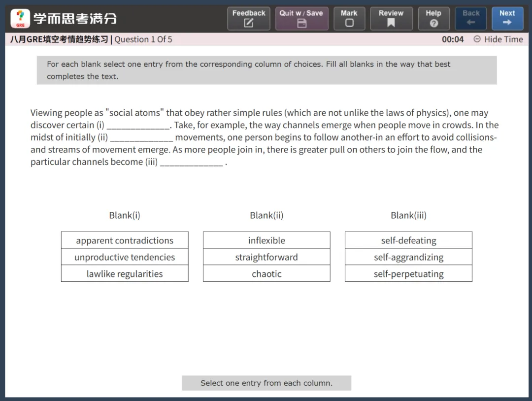
Task: Click the Feedback pencil button
Action: tap(249, 19)
